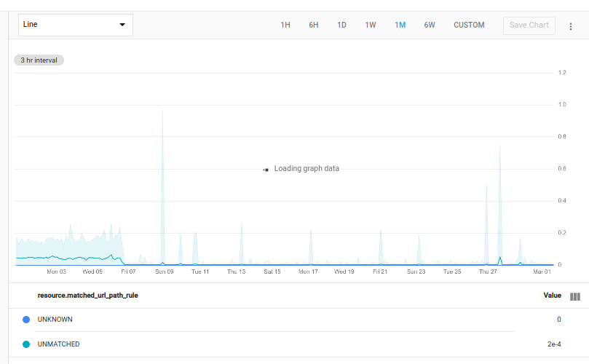Toggle the UNMATCHED series legend row
Image resolution: width=589 pixels, height=364 pixels.
tap(58, 344)
